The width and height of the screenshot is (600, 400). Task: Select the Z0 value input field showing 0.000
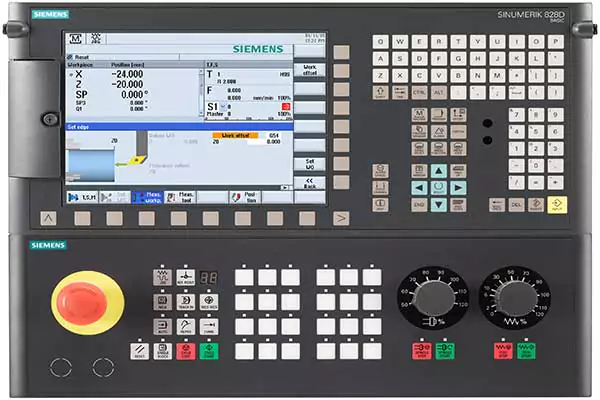(264, 142)
